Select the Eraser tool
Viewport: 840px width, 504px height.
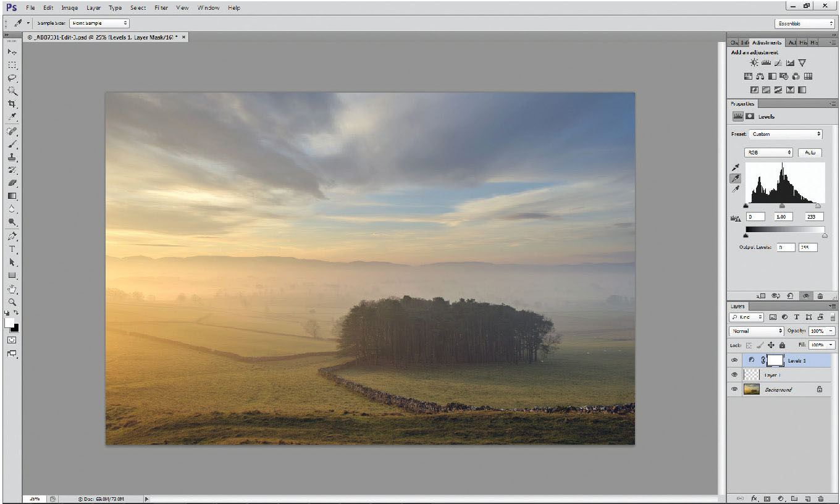12,183
